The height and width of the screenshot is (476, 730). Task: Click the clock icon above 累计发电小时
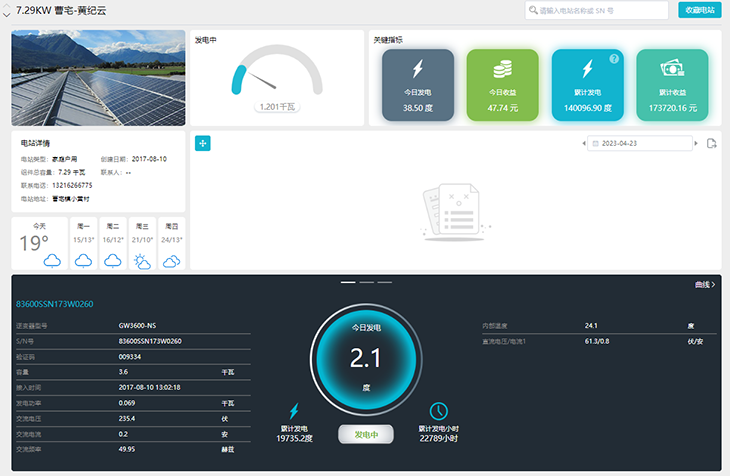(438, 411)
